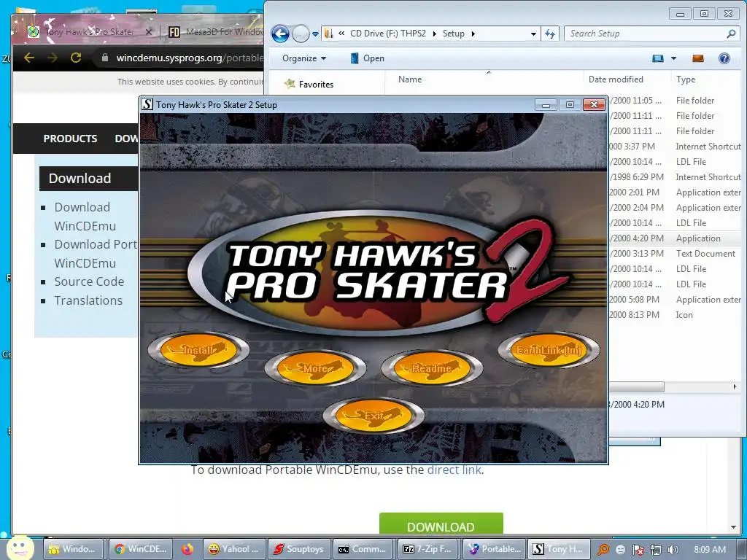The width and height of the screenshot is (747, 560).
Task: Click the Setup breadcrumb in address bar
Action: pos(454,34)
